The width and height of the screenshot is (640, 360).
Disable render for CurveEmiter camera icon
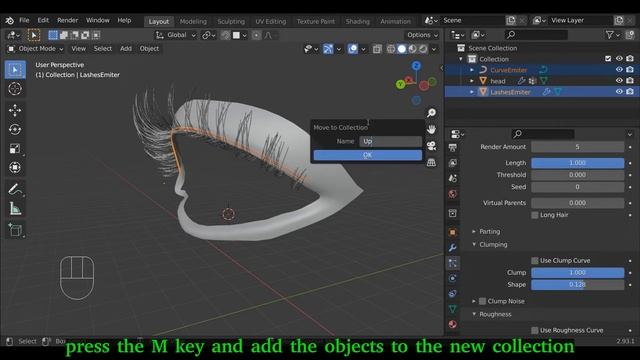(630, 70)
